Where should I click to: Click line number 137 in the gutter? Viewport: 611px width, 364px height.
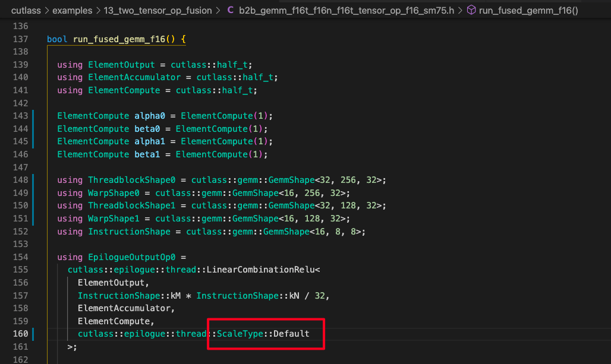click(x=20, y=39)
